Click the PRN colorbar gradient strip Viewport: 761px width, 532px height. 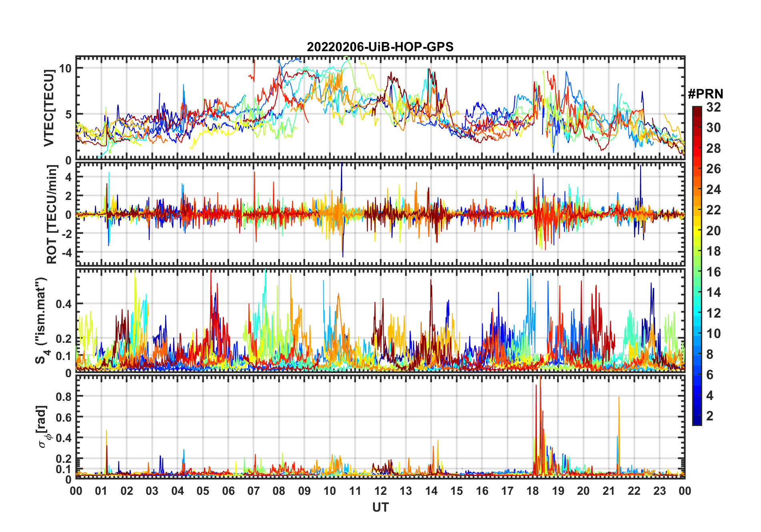pyautogui.click(x=697, y=266)
